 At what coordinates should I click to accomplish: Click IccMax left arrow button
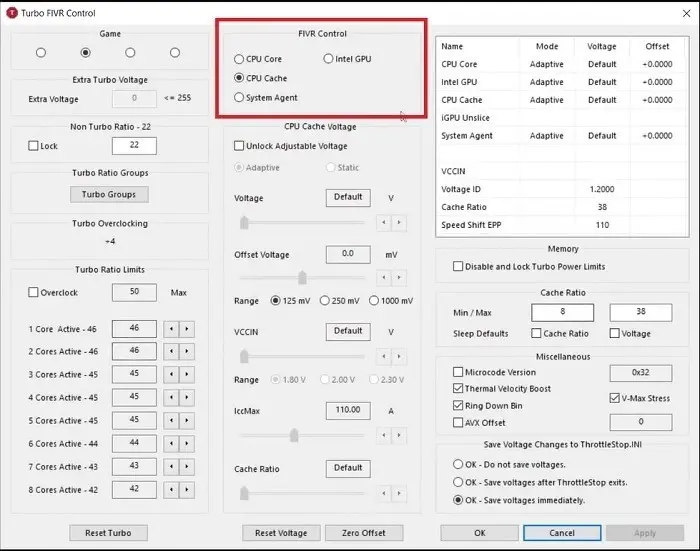click(x=384, y=435)
